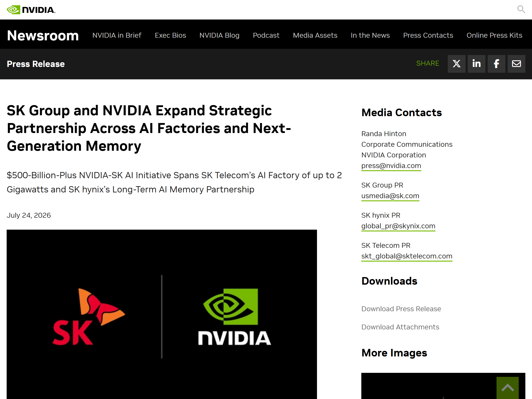Viewport: 532px width, 399px height.
Task: Share the article on Facebook
Action: tap(496, 64)
